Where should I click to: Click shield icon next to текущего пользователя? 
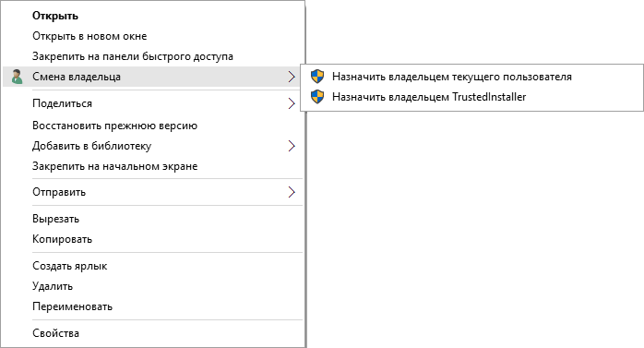coord(317,77)
